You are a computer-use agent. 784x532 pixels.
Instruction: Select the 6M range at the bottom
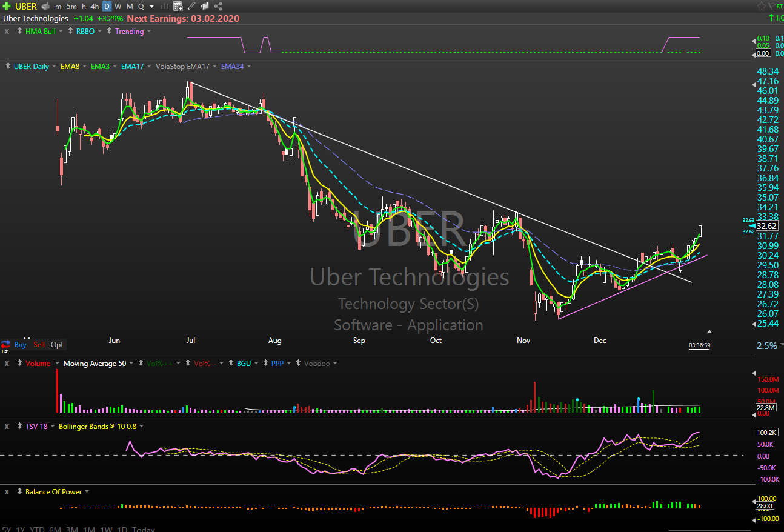click(x=56, y=529)
